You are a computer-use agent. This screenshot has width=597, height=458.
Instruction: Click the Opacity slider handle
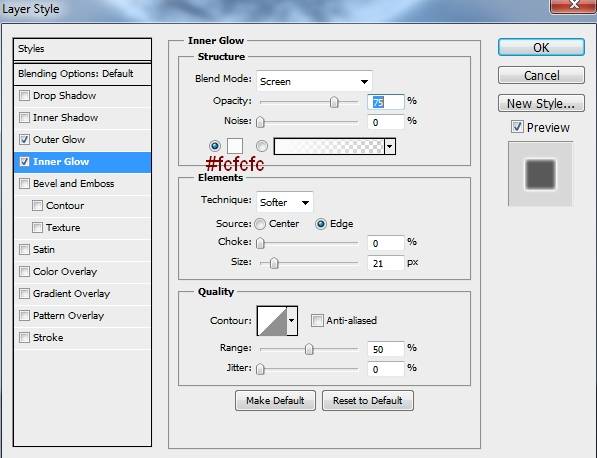click(x=334, y=102)
